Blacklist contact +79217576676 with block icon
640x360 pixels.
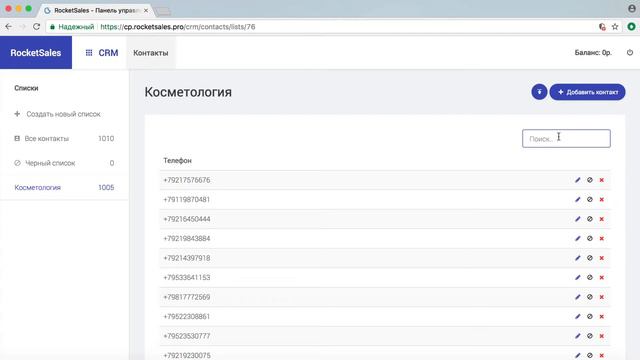(590, 180)
